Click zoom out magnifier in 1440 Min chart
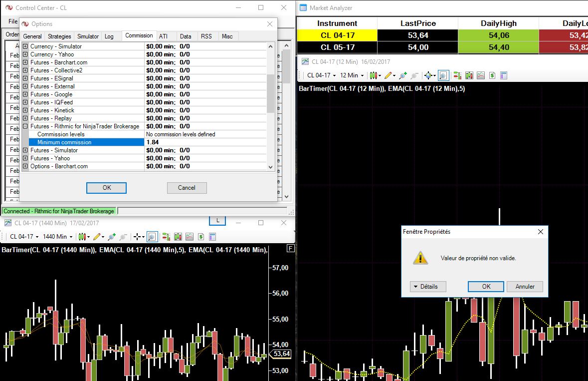This screenshot has width=588, height=381. (x=123, y=237)
